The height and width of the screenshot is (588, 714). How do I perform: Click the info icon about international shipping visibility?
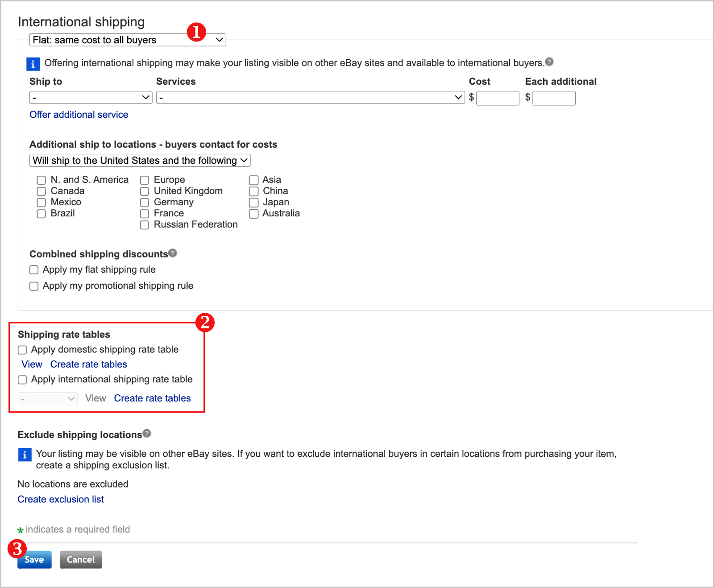32,64
